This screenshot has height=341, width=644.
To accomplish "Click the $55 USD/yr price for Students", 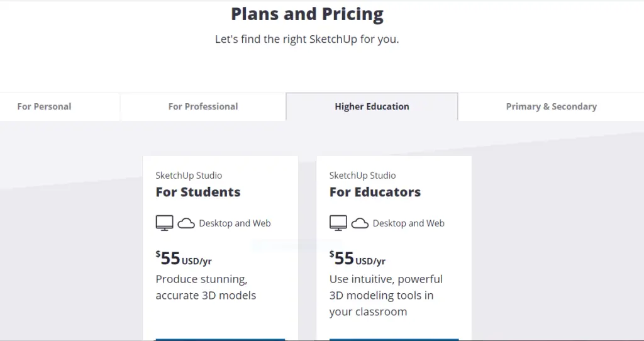I will click(184, 259).
